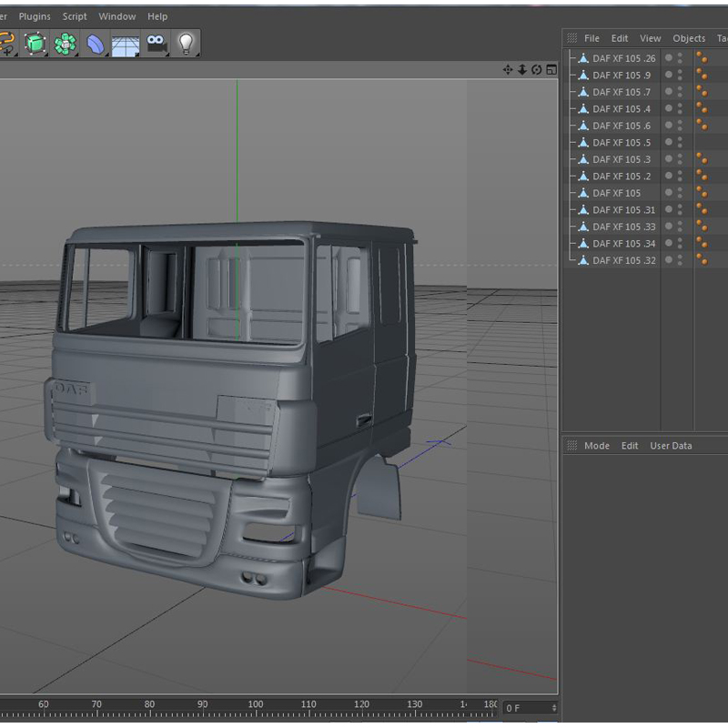Toggle layer dot for DAF XF 105 .5
This screenshot has width=728, height=728.
[x=669, y=142]
